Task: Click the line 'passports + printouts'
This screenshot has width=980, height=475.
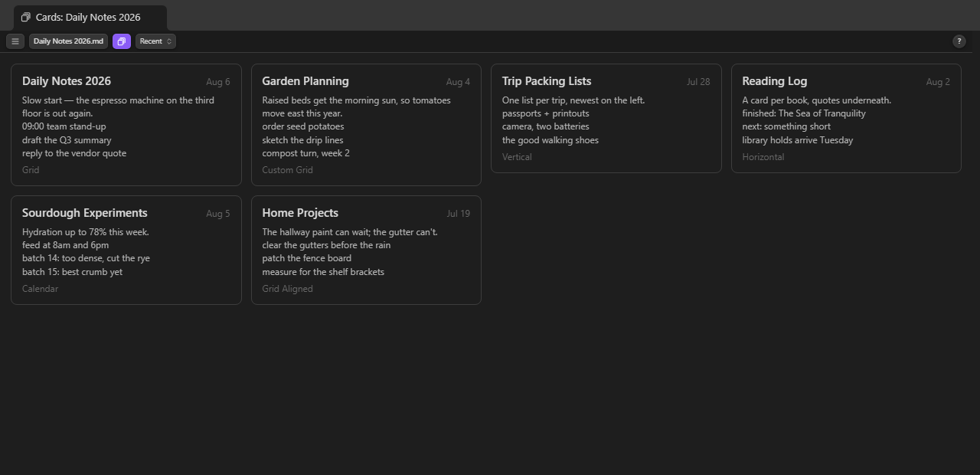Action: coord(546,113)
